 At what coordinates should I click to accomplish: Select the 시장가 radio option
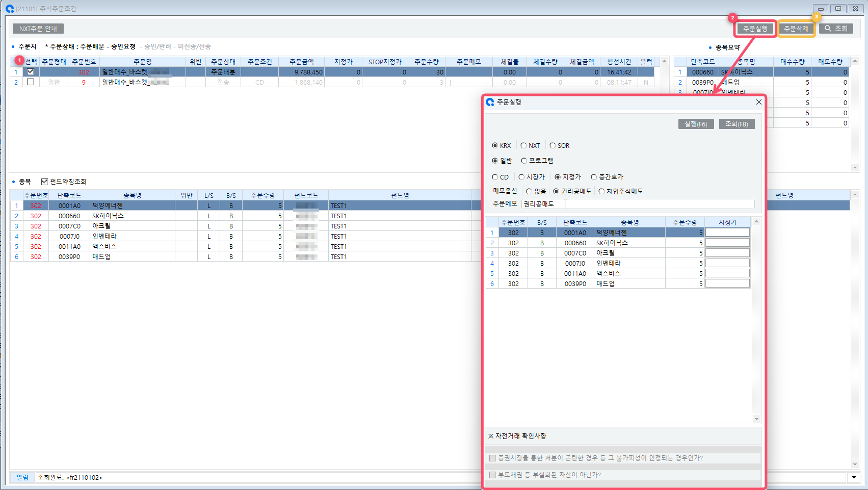click(521, 177)
